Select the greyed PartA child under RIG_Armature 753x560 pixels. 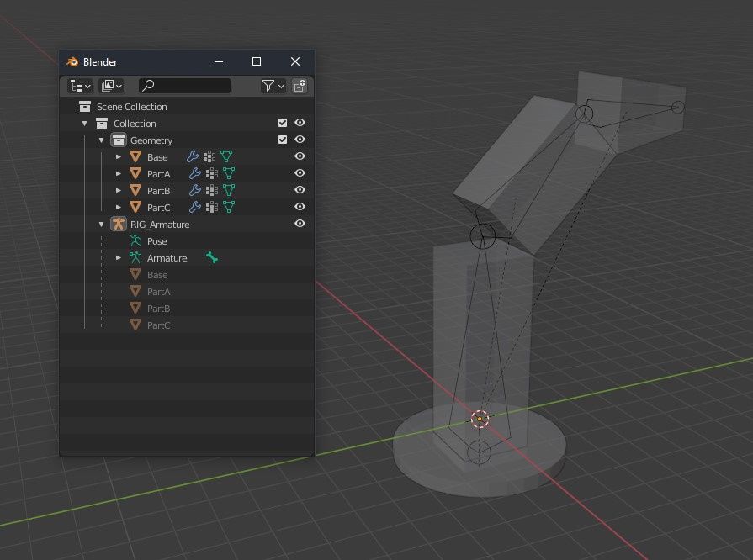[x=158, y=291]
